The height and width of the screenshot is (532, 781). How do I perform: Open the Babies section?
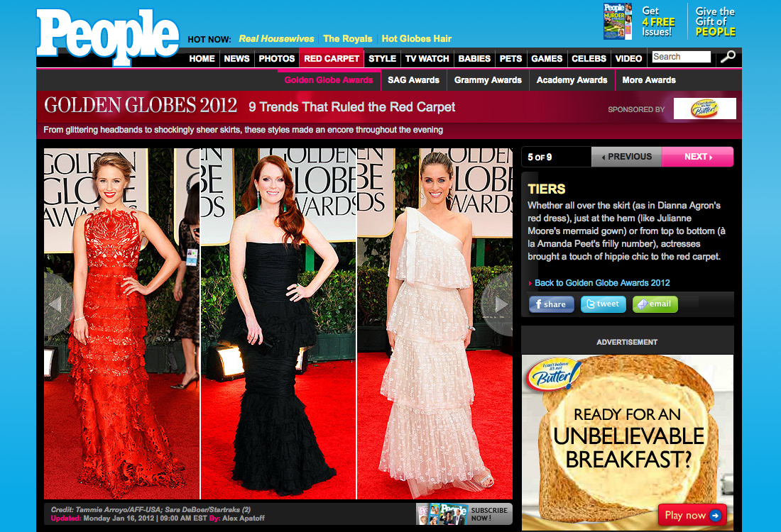pyautogui.click(x=474, y=59)
